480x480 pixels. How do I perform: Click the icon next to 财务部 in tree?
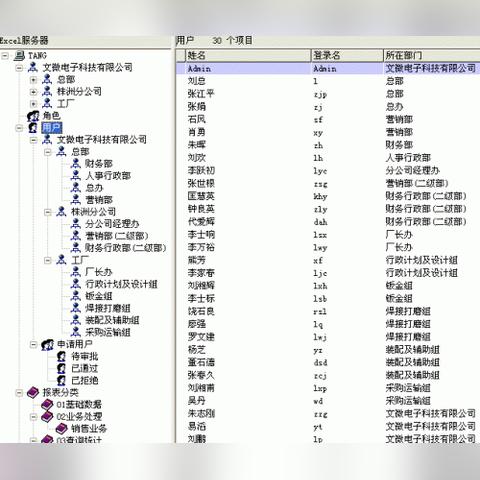[76, 163]
